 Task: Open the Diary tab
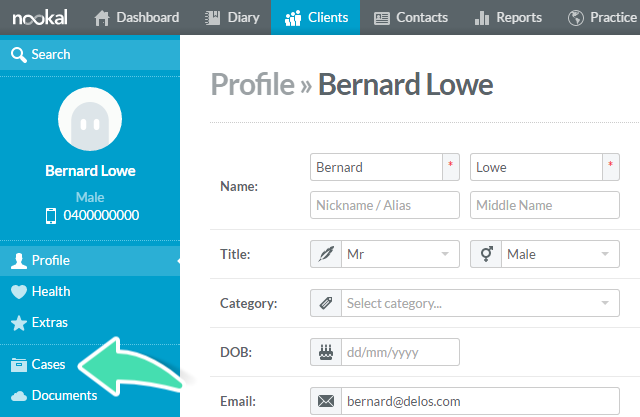pyautogui.click(x=232, y=18)
